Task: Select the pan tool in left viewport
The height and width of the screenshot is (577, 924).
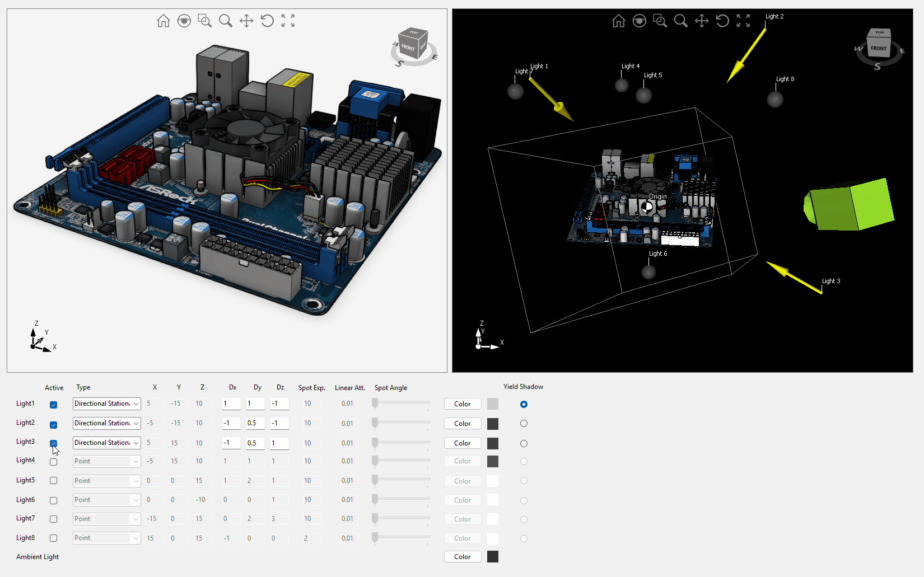Action: tap(246, 21)
